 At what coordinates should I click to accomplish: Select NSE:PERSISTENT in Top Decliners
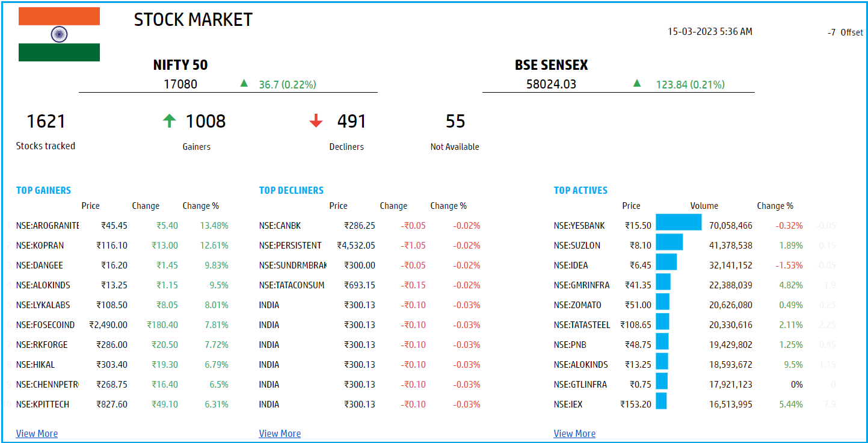(291, 246)
